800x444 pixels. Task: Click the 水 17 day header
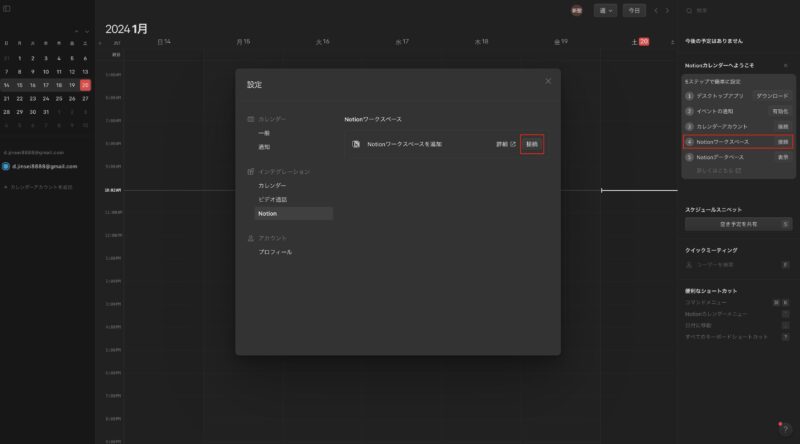pyautogui.click(x=402, y=42)
